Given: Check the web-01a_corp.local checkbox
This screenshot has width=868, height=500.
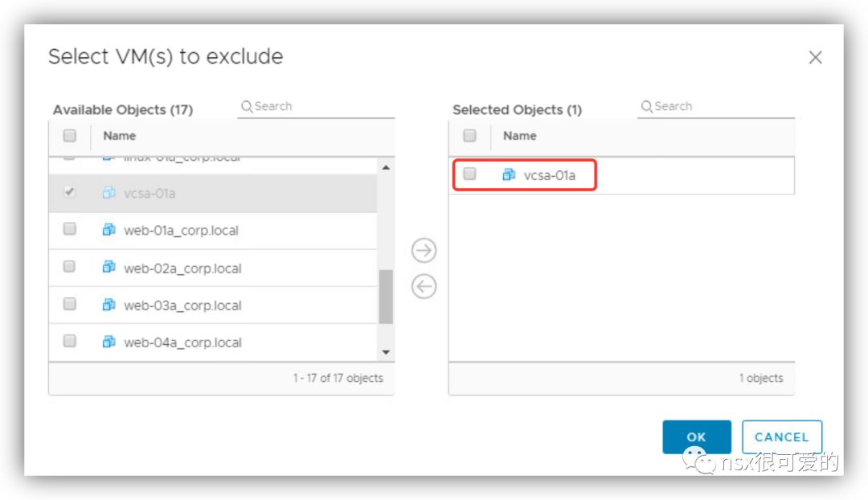Looking at the screenshot, I should [x=70, y=228].
